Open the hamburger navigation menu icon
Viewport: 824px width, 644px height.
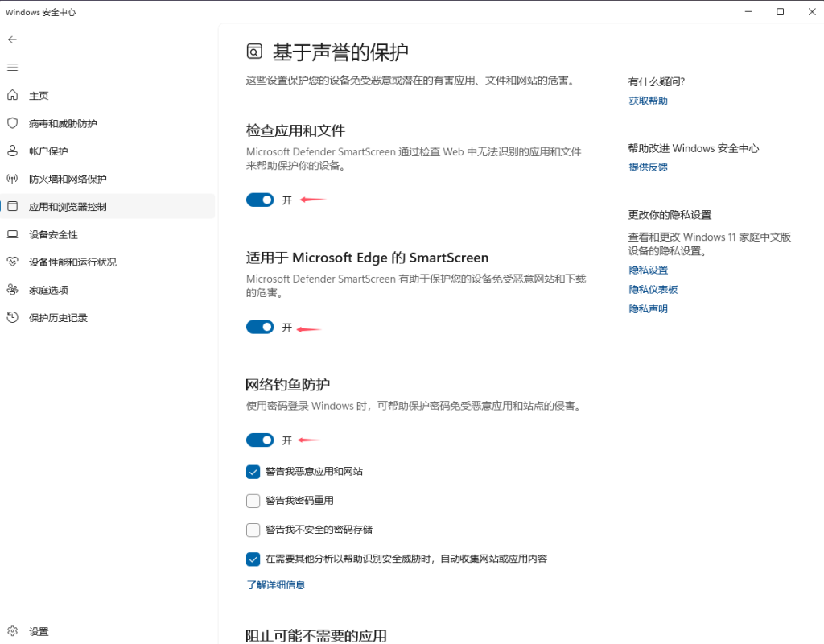(x=13, y=68)
